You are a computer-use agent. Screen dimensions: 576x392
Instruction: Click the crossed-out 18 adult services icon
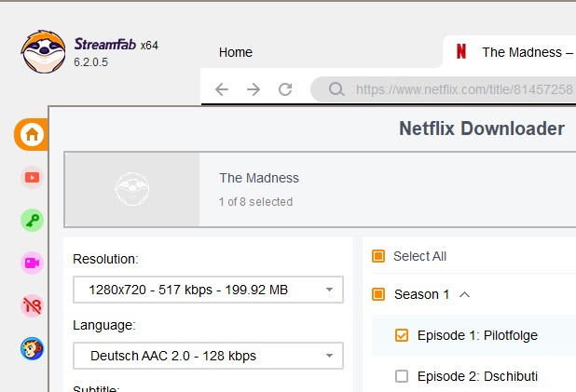click(x=32, y=305)
